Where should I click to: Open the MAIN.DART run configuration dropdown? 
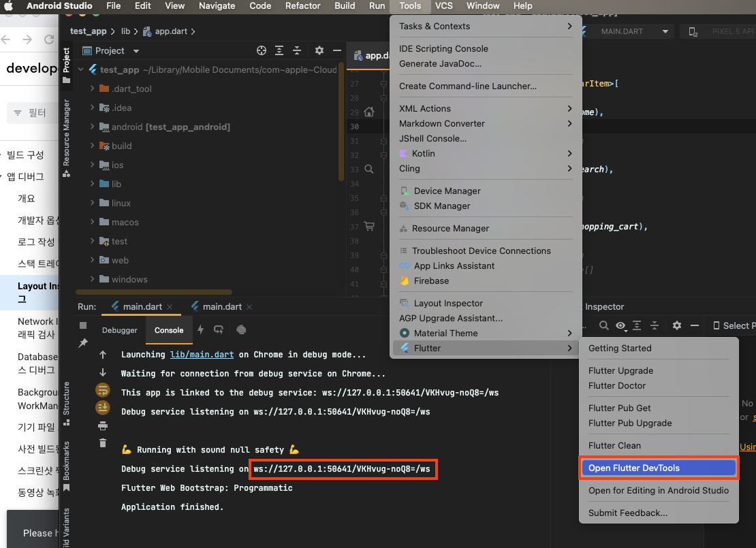(x=665, y=32)
